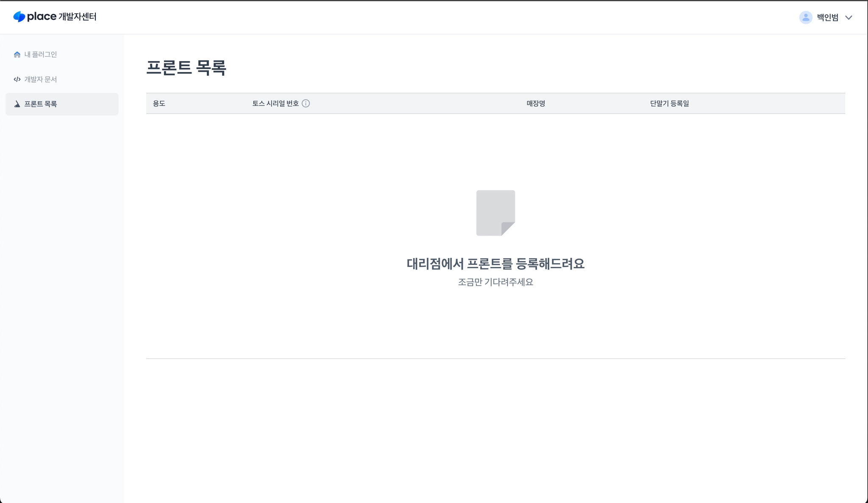The height and width of the screenshot is (503, 868).
Task: Click the 프론트 목록 page heading
Action: click(x=186, y=68)
